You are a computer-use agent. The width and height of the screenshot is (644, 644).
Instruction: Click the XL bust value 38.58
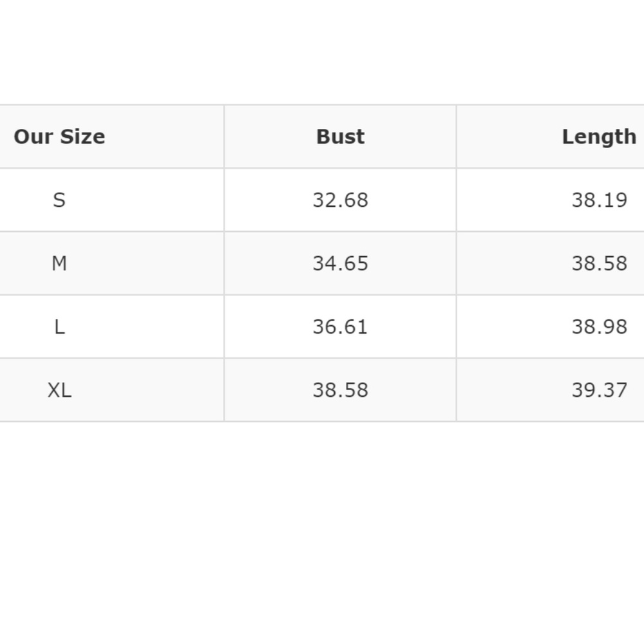(340, 390)
